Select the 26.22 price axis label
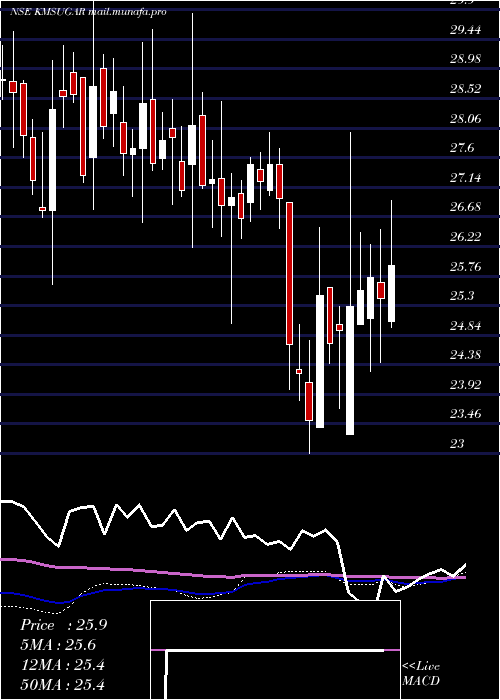 coord(466,237)
